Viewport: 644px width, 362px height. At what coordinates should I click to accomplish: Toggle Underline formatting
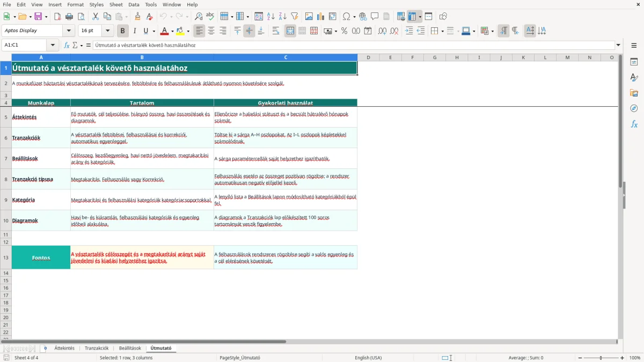(x=146, y=31)
